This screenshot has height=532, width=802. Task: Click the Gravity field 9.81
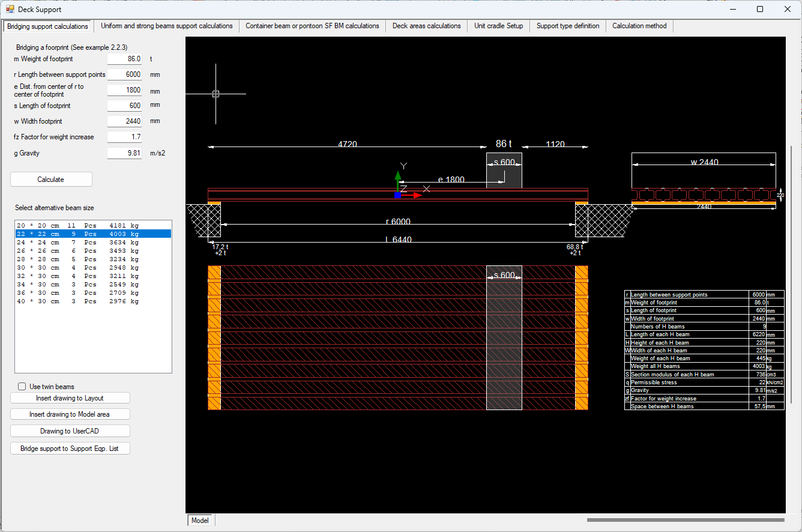125,153
